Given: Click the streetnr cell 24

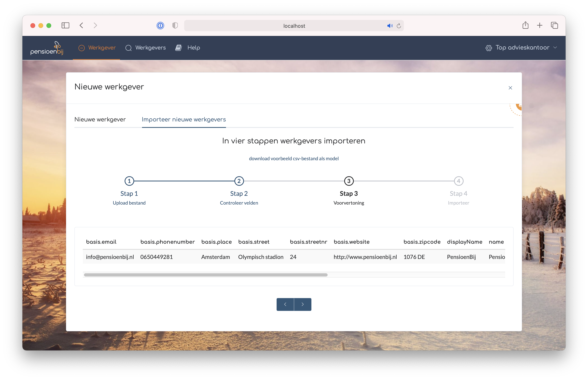Looking at the screenshot, I should pyautogui.click(x=293, y=257).
